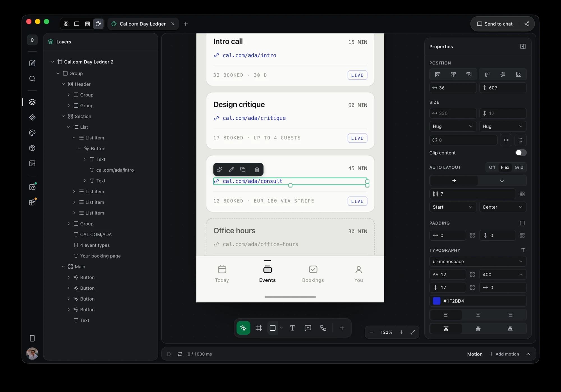Screen dimensions: 561x392
Task: Open search from the left sidebar
Action: point(32,79)
